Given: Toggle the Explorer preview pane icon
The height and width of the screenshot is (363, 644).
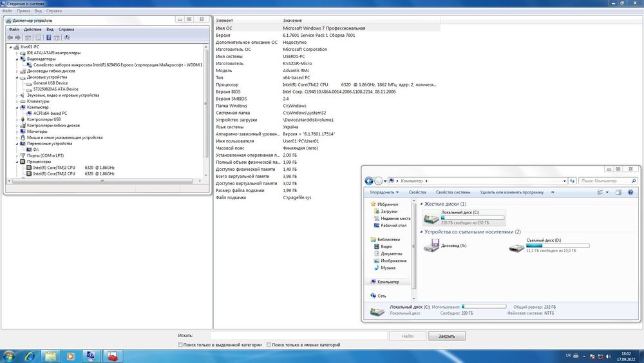Looking at the screenshot, I should tap(619, 192).
